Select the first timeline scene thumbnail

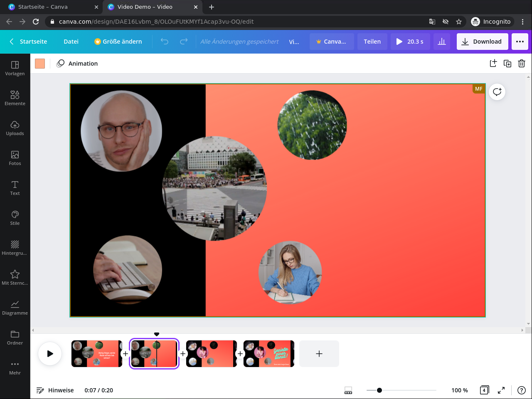click(x=97, y=354)
